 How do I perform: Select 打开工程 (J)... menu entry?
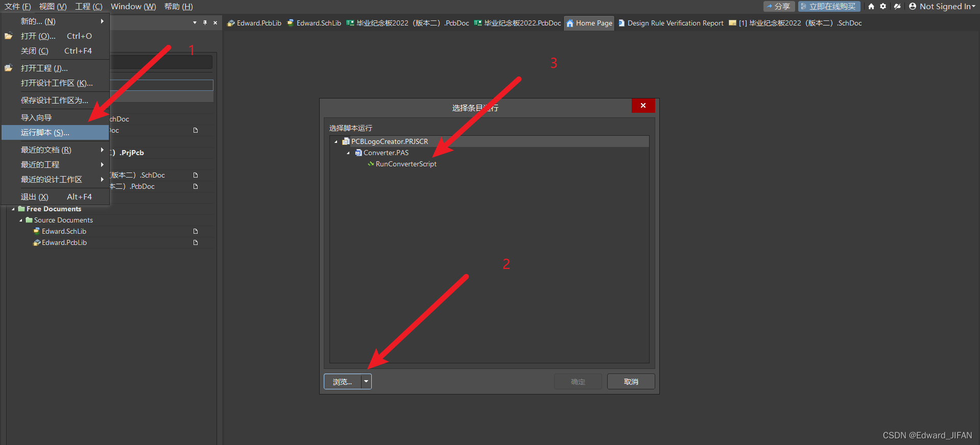click(x=55, y=68)
